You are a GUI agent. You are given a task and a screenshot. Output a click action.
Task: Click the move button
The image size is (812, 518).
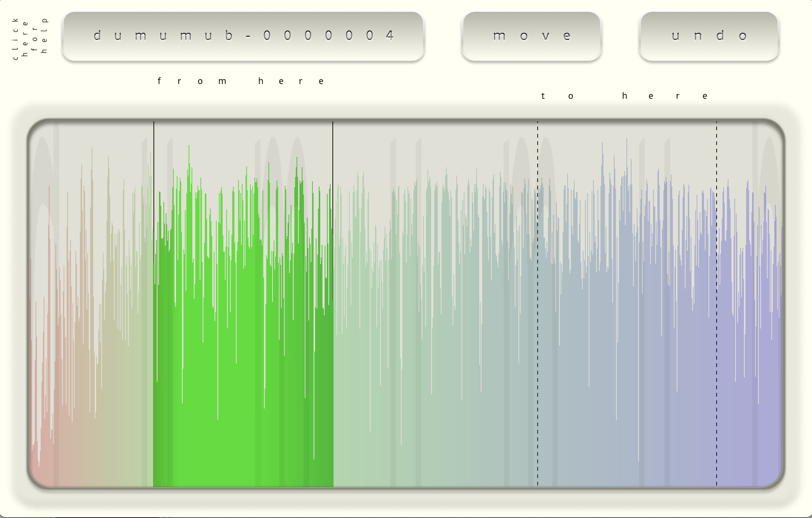[x=532, y=36]
